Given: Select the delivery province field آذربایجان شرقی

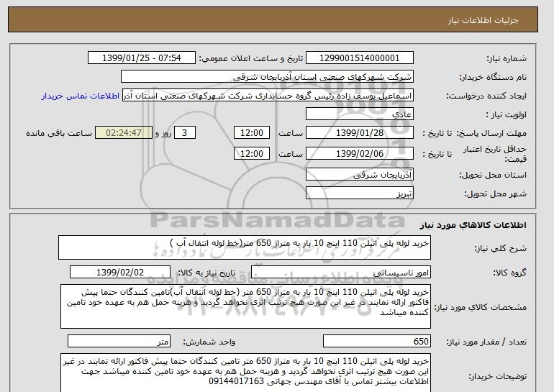Looking at the screenshot, I should coord(359,175).
